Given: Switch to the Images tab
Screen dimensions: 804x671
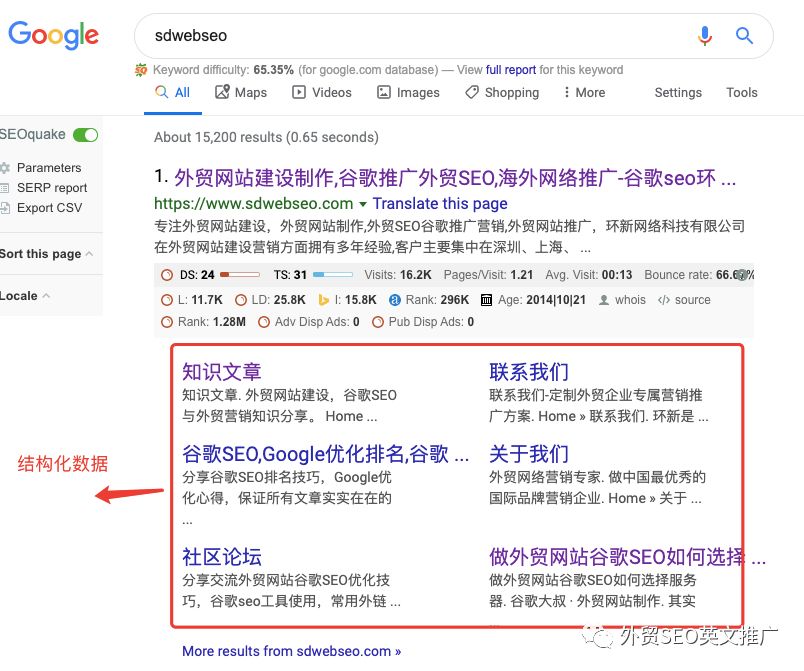Looking at the screenshot, I should [x=409, y=92].
